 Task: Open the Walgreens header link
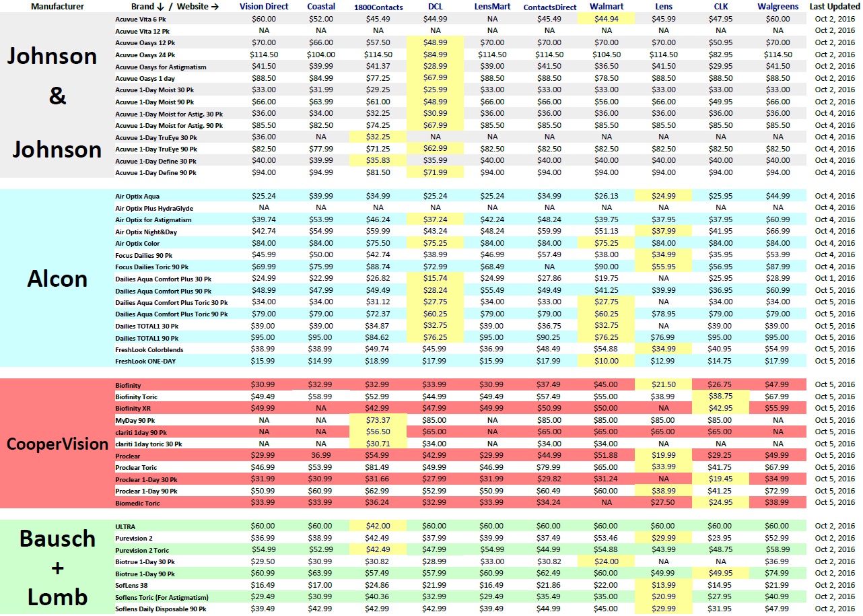(778, 6)
